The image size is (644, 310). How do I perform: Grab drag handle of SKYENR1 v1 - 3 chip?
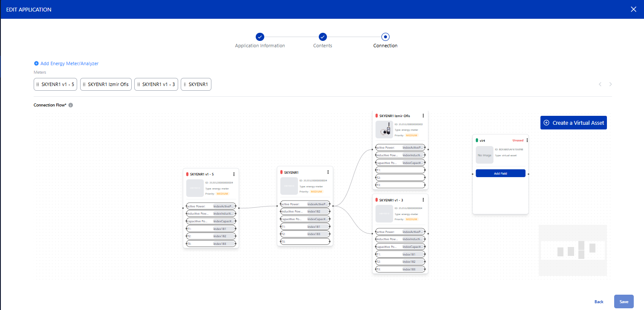click(x=139, y=84)
